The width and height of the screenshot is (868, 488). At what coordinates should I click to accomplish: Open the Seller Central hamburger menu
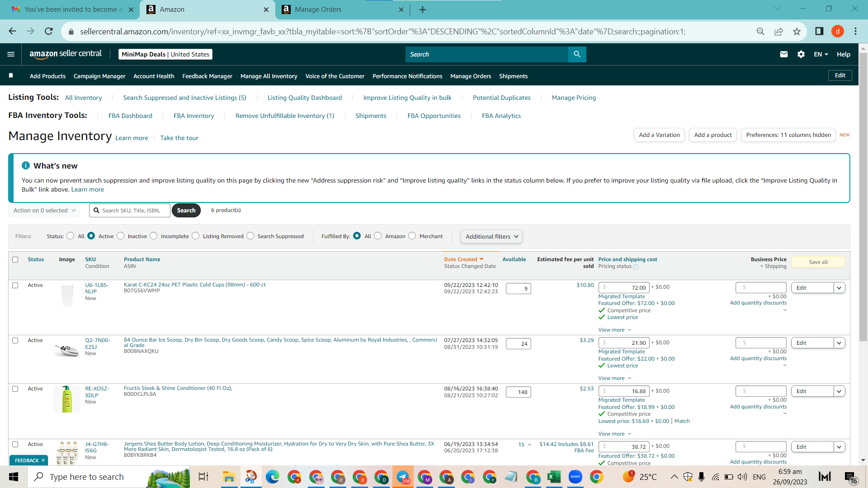(11, 54)
